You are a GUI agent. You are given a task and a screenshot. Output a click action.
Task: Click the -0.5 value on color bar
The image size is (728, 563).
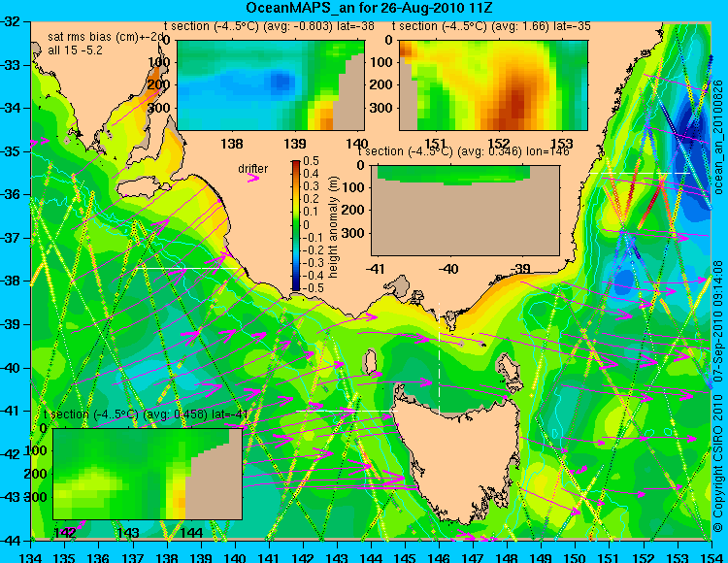tap(311, 287)
